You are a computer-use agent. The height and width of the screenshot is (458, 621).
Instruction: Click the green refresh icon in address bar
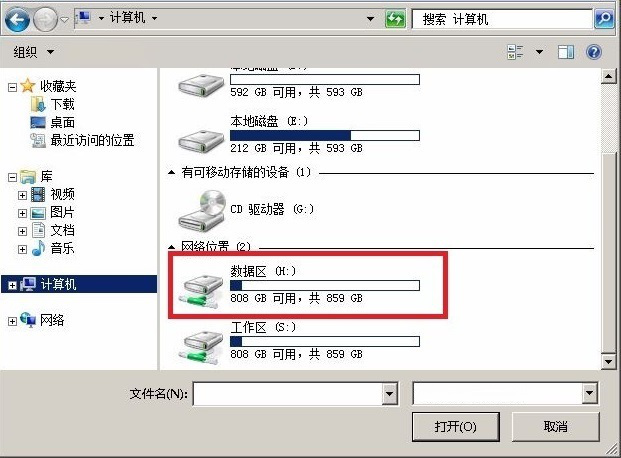pyautogui.click(x=395, y=19)
